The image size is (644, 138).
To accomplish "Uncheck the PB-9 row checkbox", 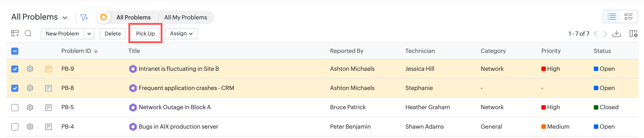I will pos(15,69).
